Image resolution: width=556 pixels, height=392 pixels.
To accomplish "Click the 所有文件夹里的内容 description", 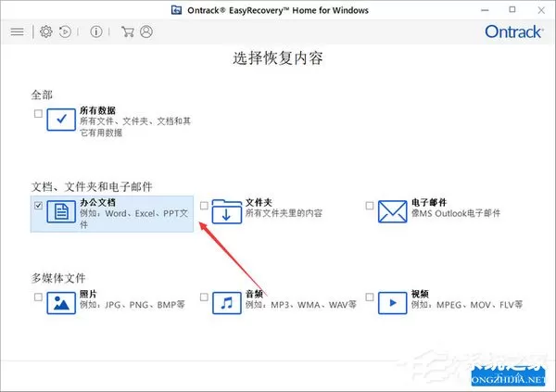I will click(284, 213).
